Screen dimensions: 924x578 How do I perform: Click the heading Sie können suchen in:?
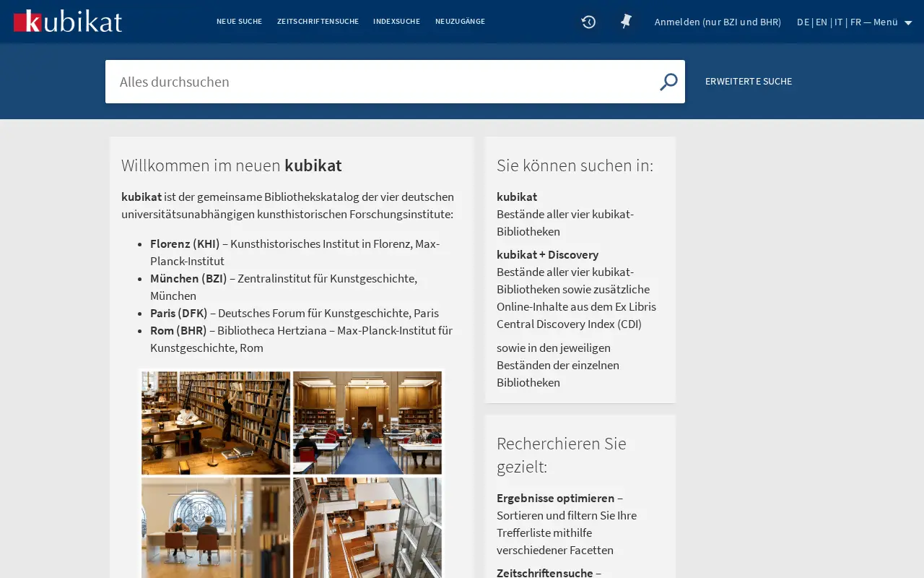coord(575,165)
